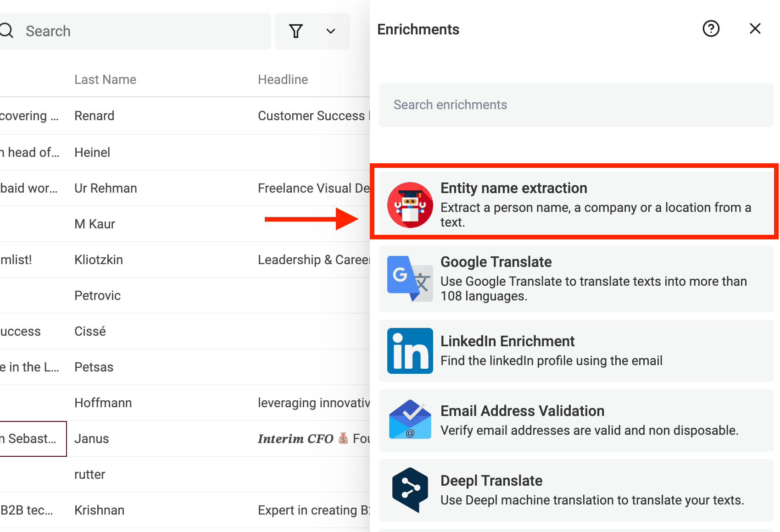The image size is (780, 532).
Task: Click the main Search input field
Action: tap(135, 31)
